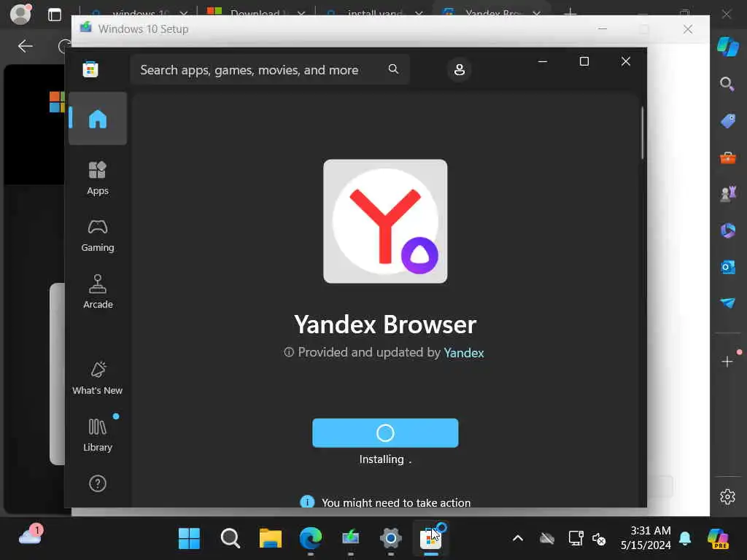747x560 pixels.
Task: Open Windows 10 Setup taskbar icon
Action: [x=351, y=537]
